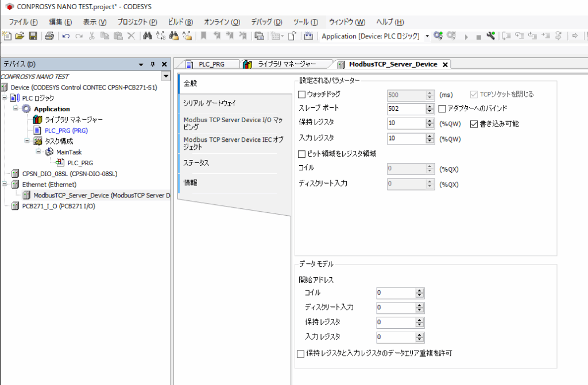Select CPSN_DIO_08SL (CPSN-DIO-08SL) in the tree
This screenshot has width=588, height=385.
click(x=69, y=174)
